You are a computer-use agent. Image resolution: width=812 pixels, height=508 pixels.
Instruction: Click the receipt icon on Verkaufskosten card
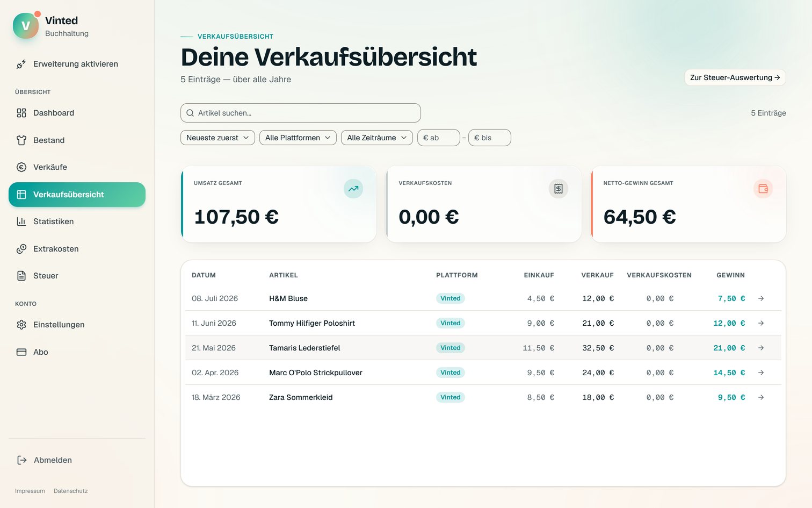(559, 189)
